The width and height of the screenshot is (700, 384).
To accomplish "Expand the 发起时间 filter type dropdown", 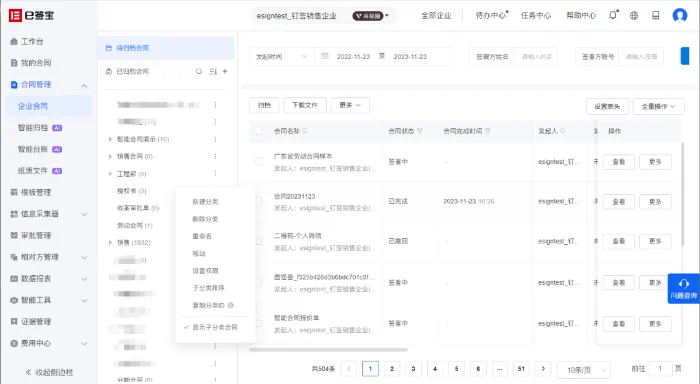I will 281,57.
